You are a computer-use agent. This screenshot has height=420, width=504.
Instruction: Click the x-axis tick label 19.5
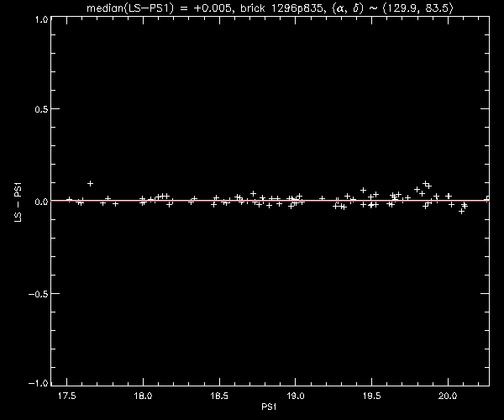371,396
